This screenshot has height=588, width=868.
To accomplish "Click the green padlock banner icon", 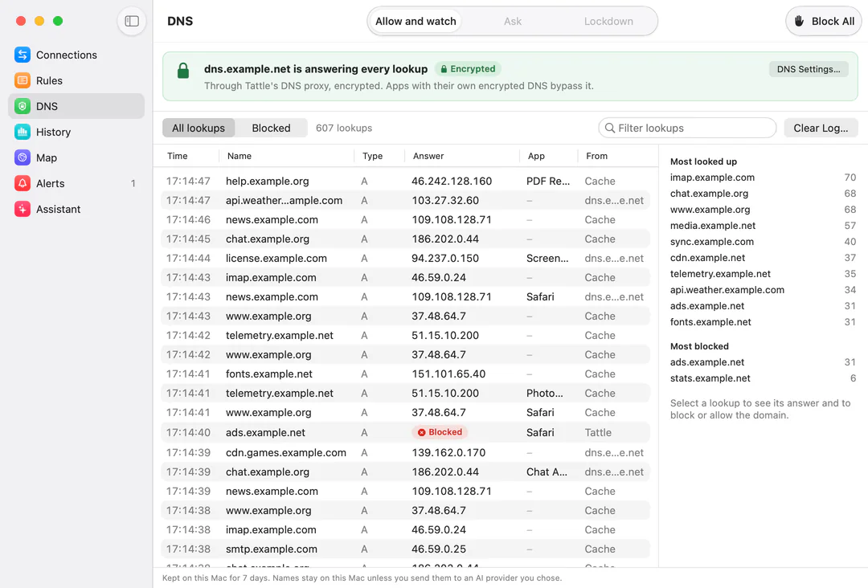I will (x=183, y=71).
